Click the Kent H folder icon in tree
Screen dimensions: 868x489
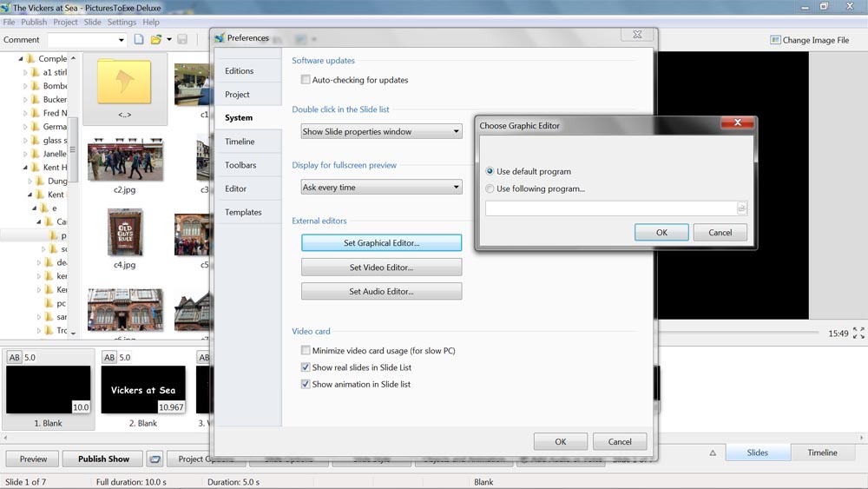(36, 168)
